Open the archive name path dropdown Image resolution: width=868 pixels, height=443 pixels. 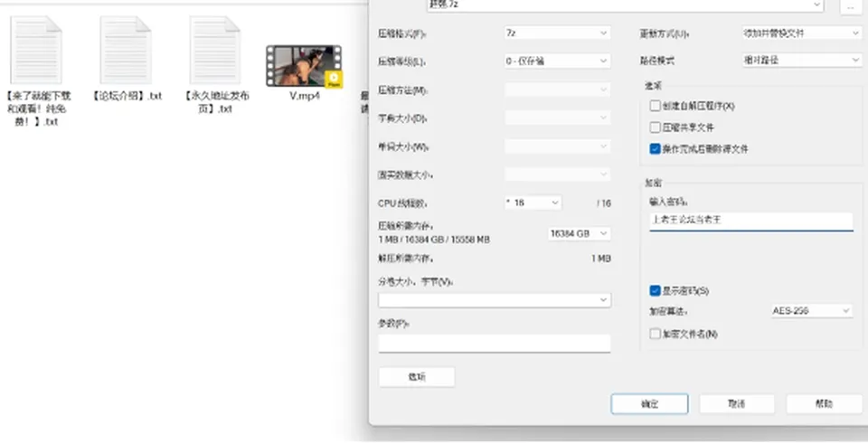[625, 5]
